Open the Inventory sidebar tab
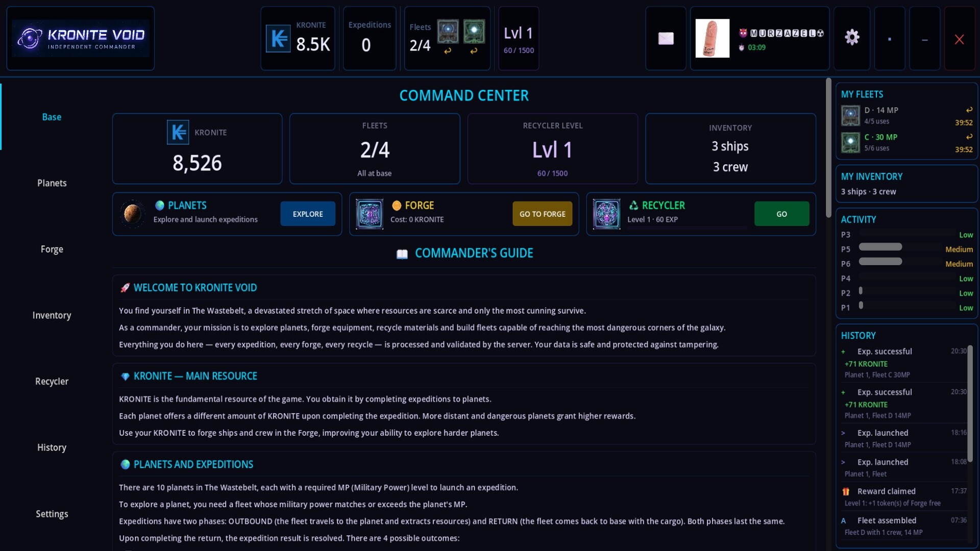The image size is (980, 551). coord(52,315)
